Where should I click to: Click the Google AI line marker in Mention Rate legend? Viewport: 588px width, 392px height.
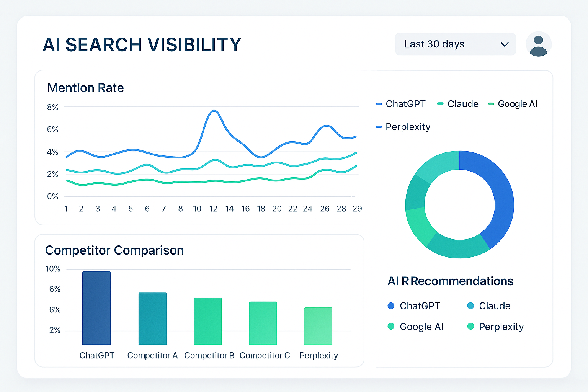490,104
